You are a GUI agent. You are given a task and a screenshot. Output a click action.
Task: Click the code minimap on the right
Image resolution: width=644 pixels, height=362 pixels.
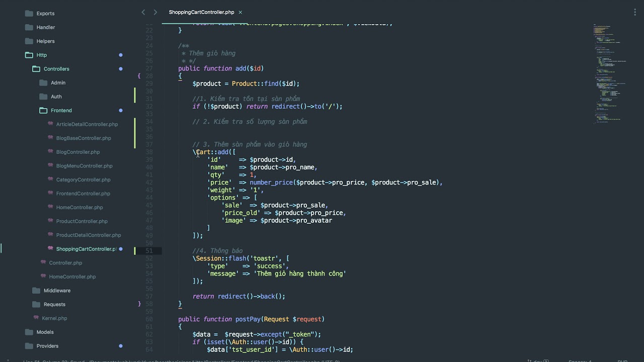(x=610, y=73)
